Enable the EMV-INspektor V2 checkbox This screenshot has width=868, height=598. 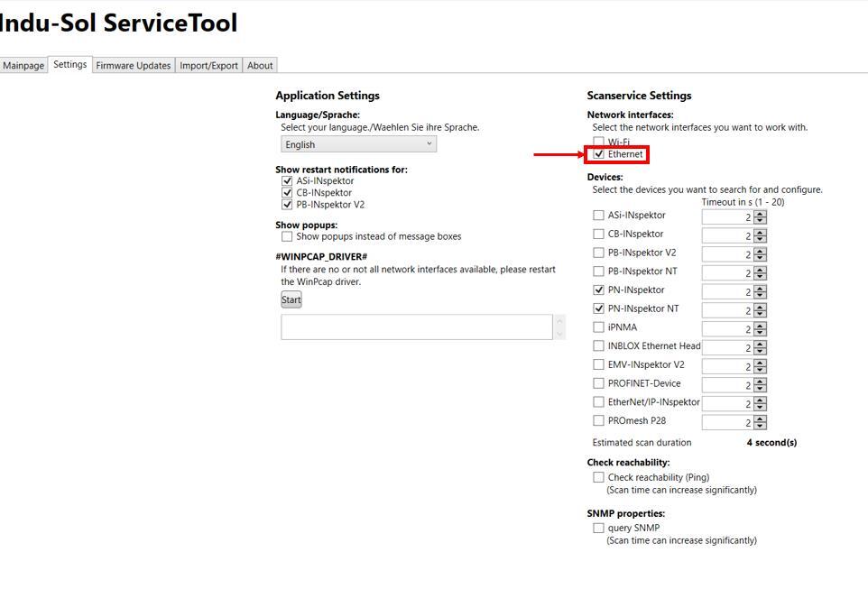(598, 364)
